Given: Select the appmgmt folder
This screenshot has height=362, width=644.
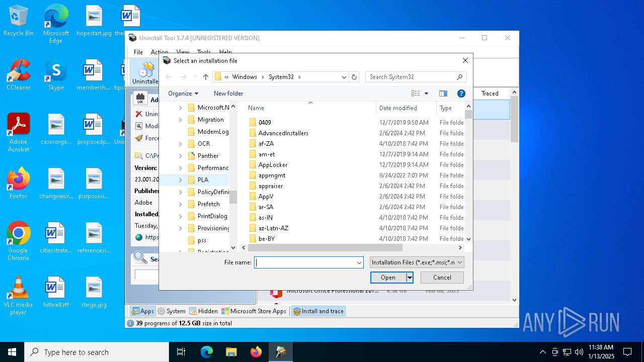Looking at the screenshot, I should [x=272, y=175].
